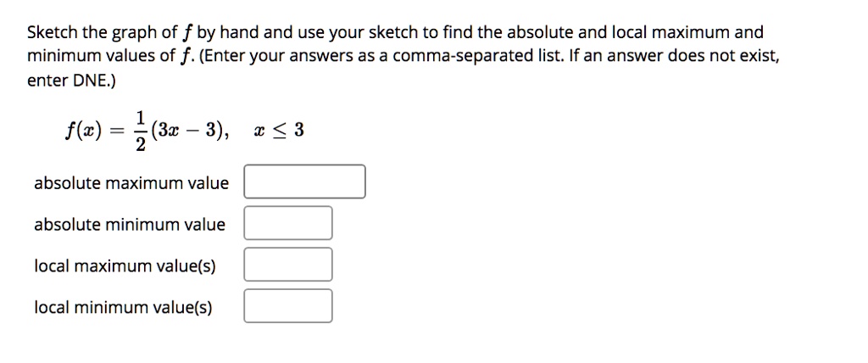Image resolution: width=868 pixels, height=363 pixels.
Task: Focus the absolute minimum value answer field
Action: coord(288,223)
